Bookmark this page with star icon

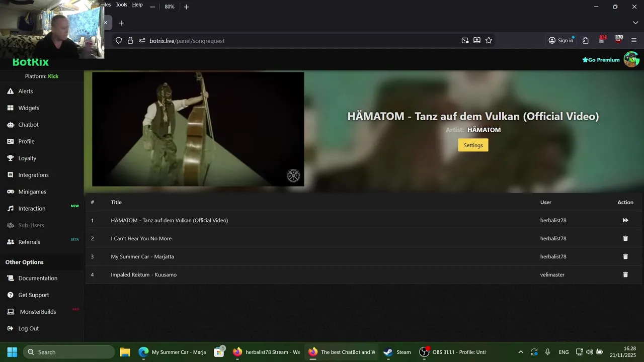pyautogui.click(x=489, y=41)
